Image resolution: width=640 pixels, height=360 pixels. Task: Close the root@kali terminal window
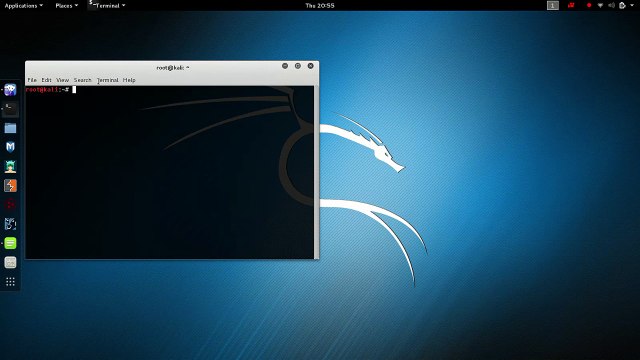pyautogui.click(x=311, y=66)
